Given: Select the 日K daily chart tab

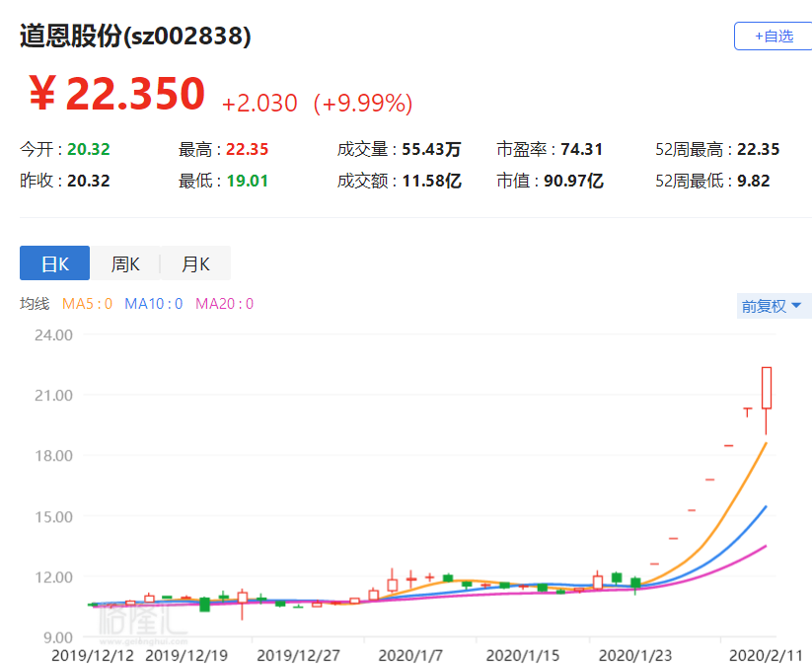Looking at the screenshot, I should [x=55, y=263].
